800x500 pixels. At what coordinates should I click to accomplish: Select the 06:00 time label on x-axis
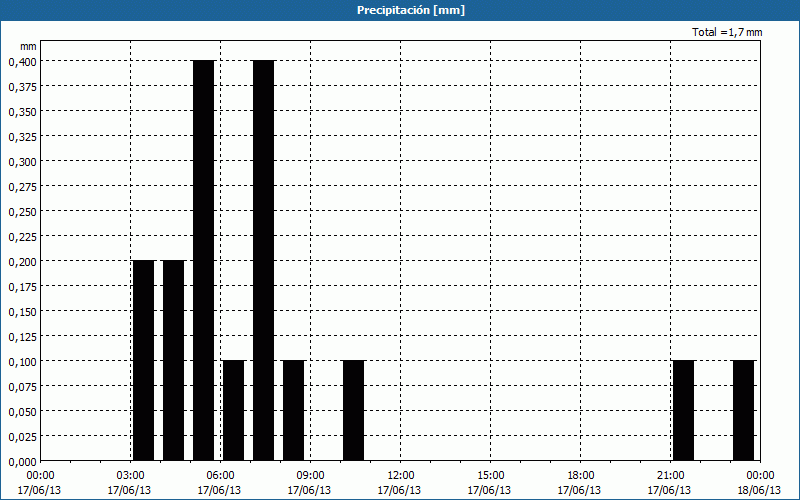[220, 476]
